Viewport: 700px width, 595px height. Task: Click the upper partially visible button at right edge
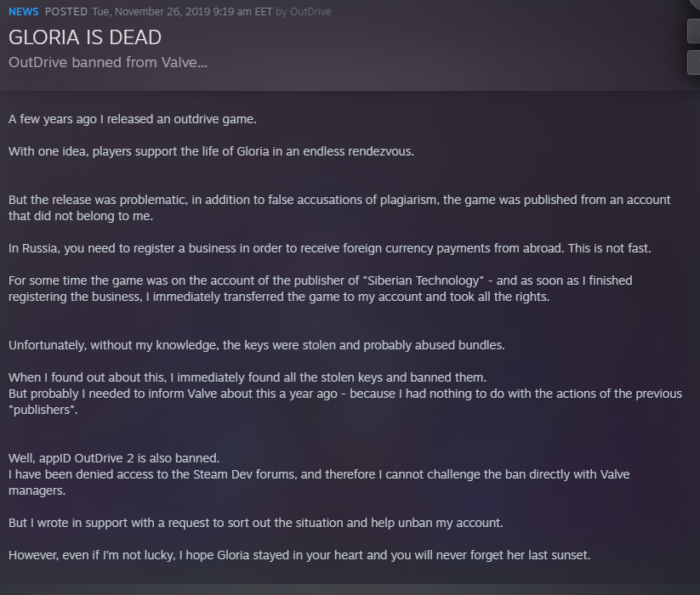[693, 31]
